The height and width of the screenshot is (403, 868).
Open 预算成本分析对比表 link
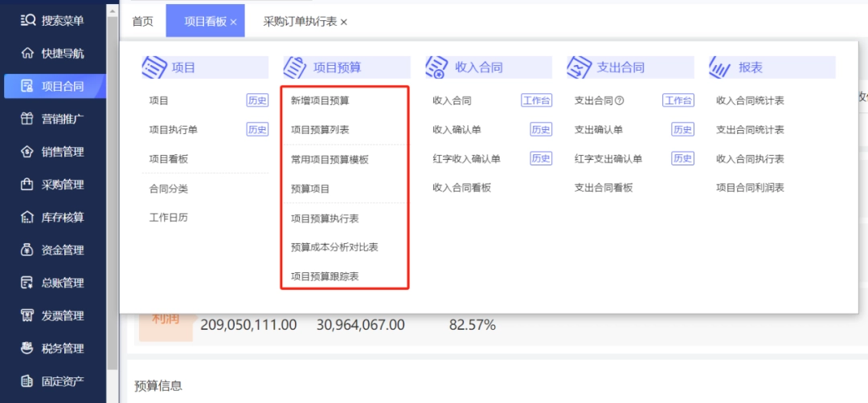coord(334,247)
